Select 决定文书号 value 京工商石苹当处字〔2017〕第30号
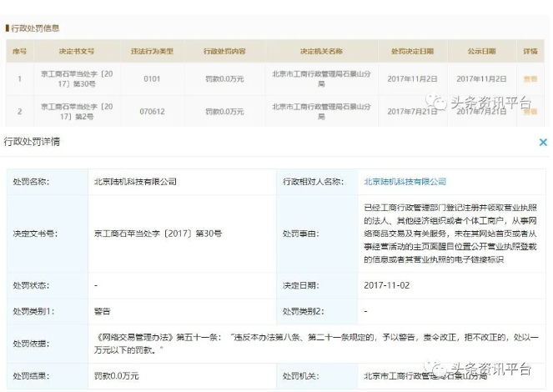The image size is (553, 392). point(158,234)
